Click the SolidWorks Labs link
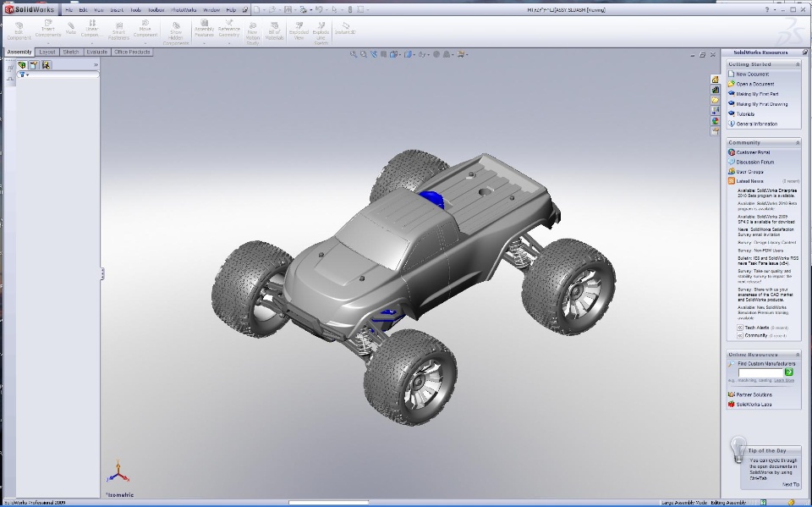This screenshot has width=812, height=507. 754,405
